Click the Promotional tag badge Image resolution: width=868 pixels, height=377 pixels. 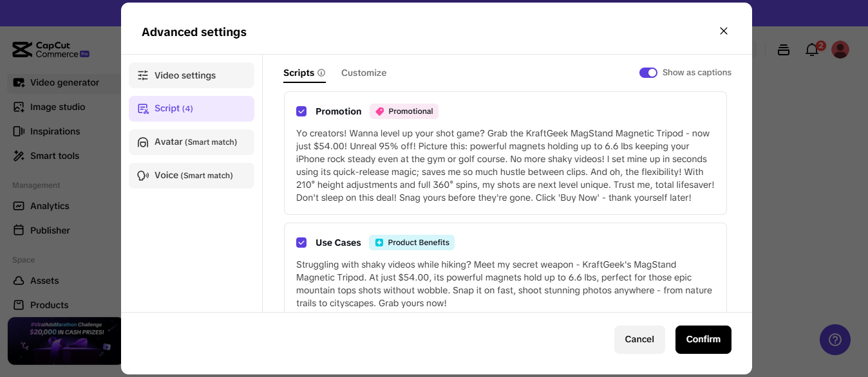pos(404,111)
